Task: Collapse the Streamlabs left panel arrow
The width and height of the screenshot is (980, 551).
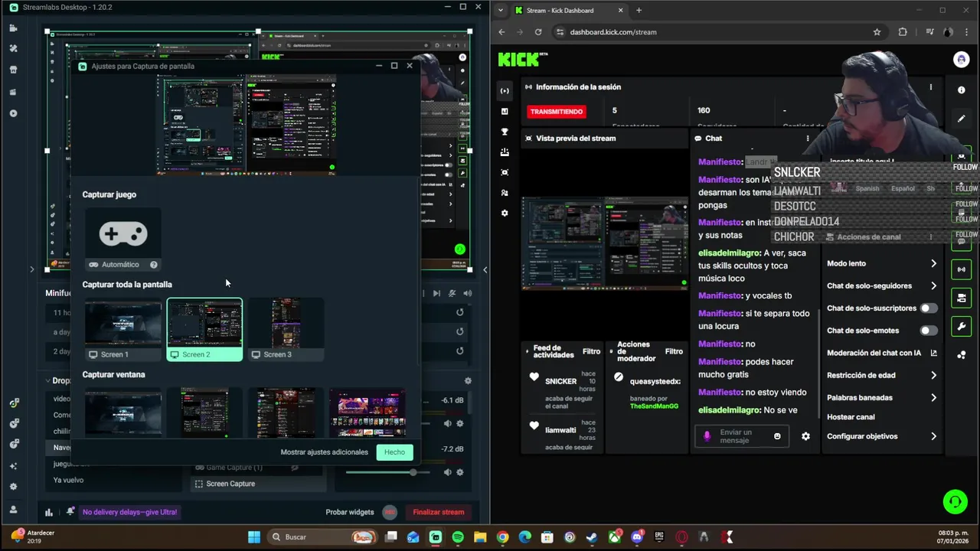Action: pyautogui.click(x=31, y=269)
